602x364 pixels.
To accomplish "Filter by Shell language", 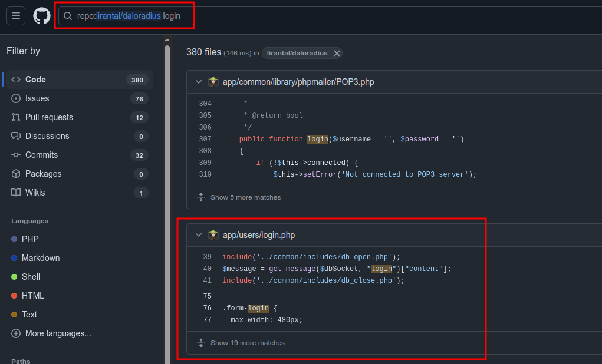I will [31, 277].
